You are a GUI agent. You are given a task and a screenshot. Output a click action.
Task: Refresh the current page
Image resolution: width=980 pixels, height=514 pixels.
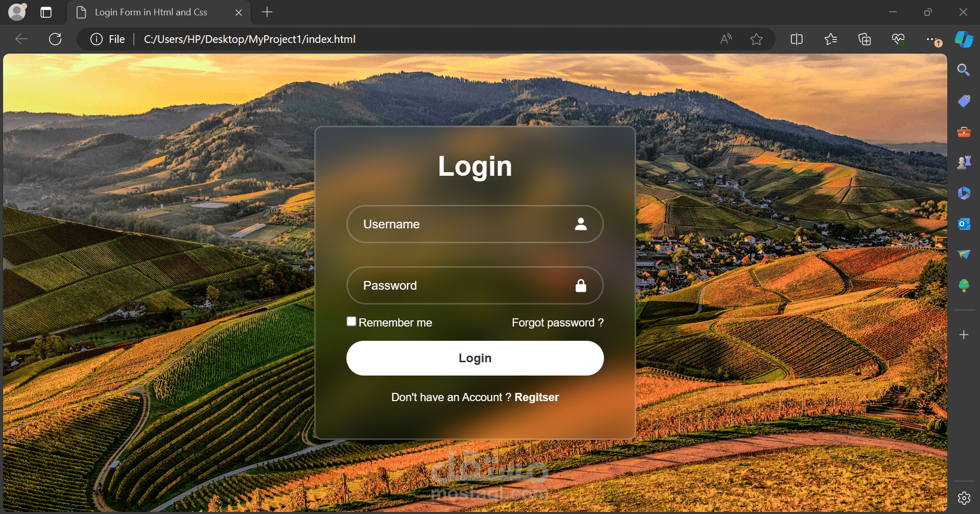(x=55, y=39)
